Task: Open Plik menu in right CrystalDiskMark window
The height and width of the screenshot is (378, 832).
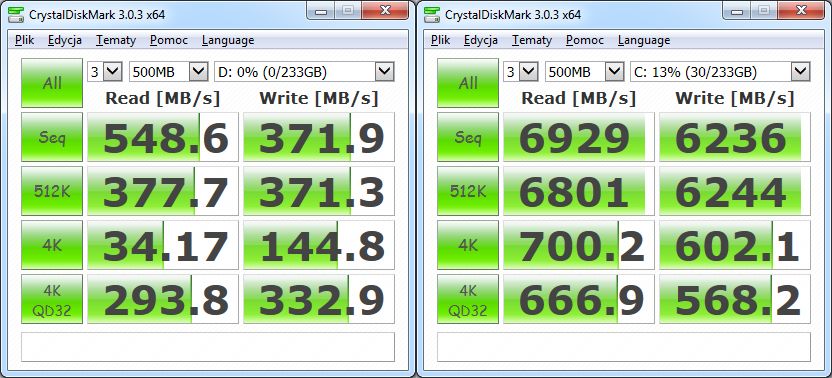Action: pos(441,40)
